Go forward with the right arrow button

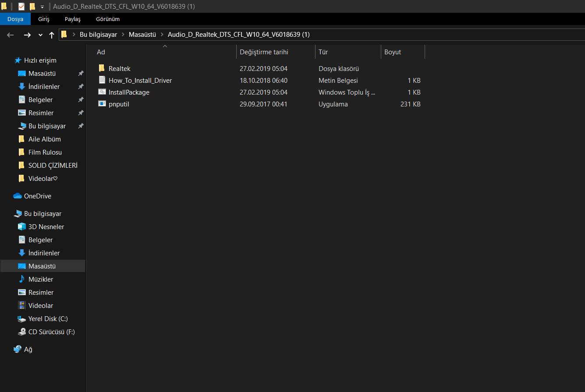tap(27, 35)
